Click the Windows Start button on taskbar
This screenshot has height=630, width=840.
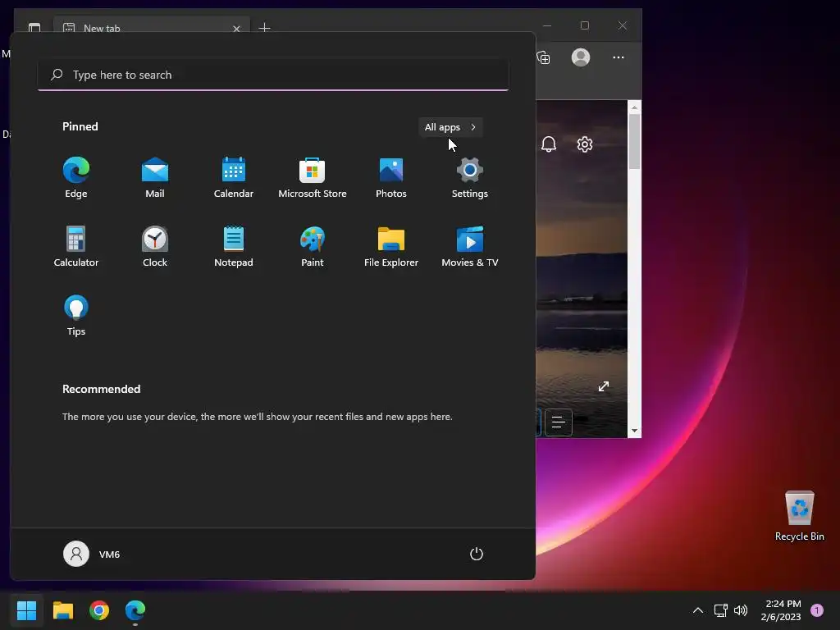(26, 610)
